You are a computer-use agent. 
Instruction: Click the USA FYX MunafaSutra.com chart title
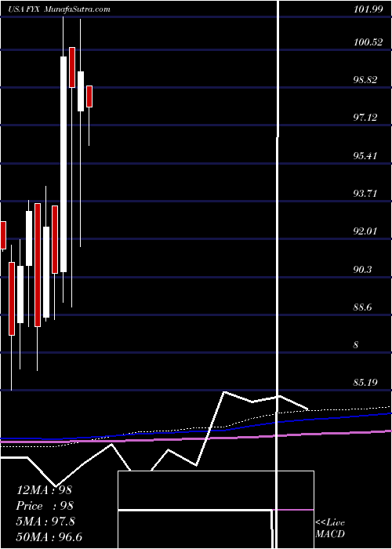point(60,9)
